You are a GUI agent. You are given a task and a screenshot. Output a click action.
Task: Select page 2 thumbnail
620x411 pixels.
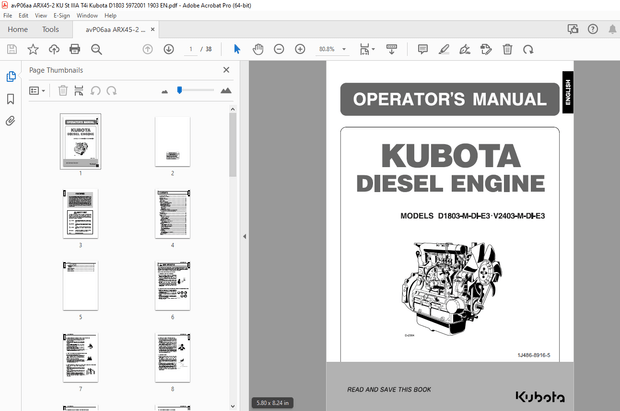click(x=172, y=142)
